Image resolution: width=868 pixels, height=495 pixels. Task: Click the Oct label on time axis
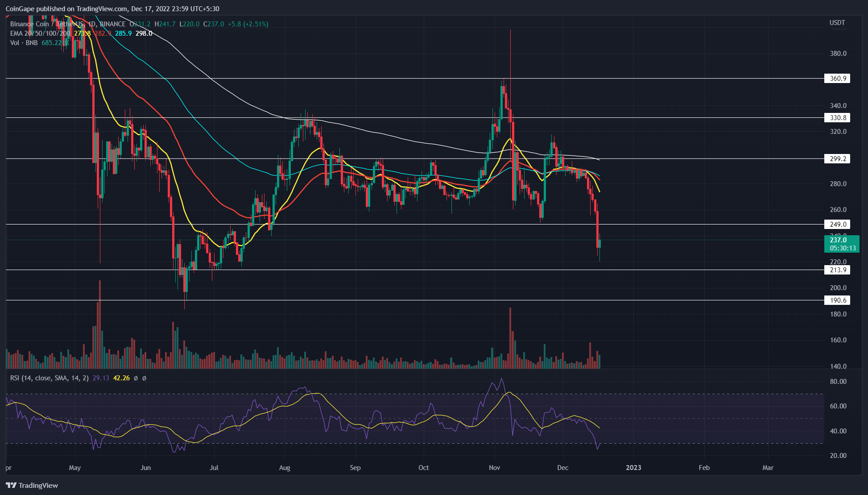tap(424, 468)
